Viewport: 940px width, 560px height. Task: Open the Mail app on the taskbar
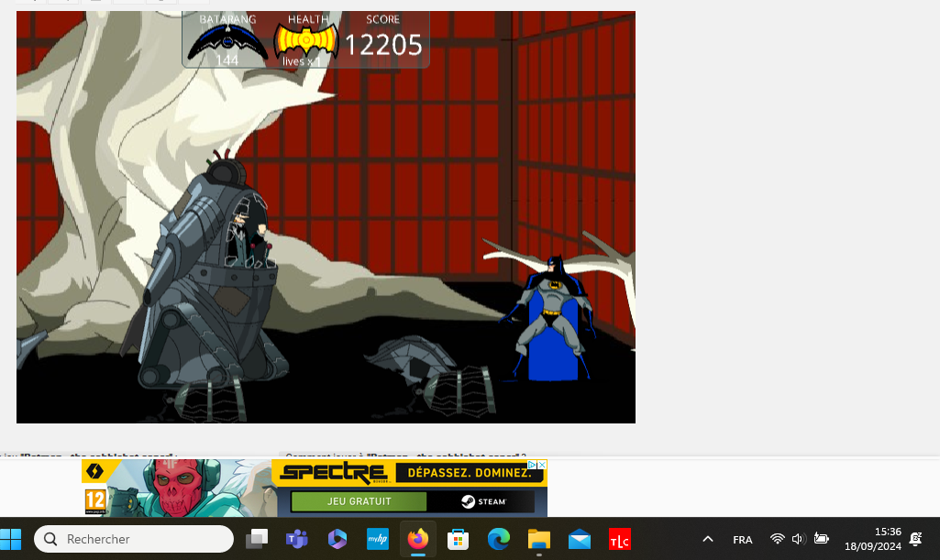click(x=579, y=539)
